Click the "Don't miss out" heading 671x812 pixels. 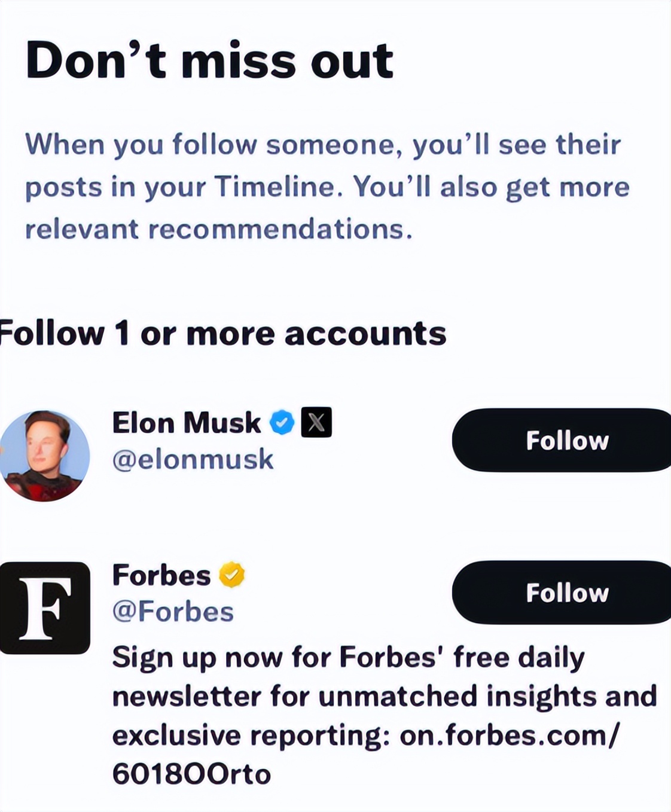(209, 60)
